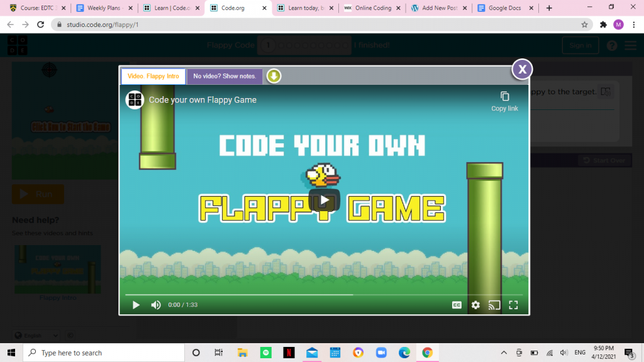Open the help question mark icon in header
The width and height of the screenshot is (644, 362).
click(x=612, y=45)
